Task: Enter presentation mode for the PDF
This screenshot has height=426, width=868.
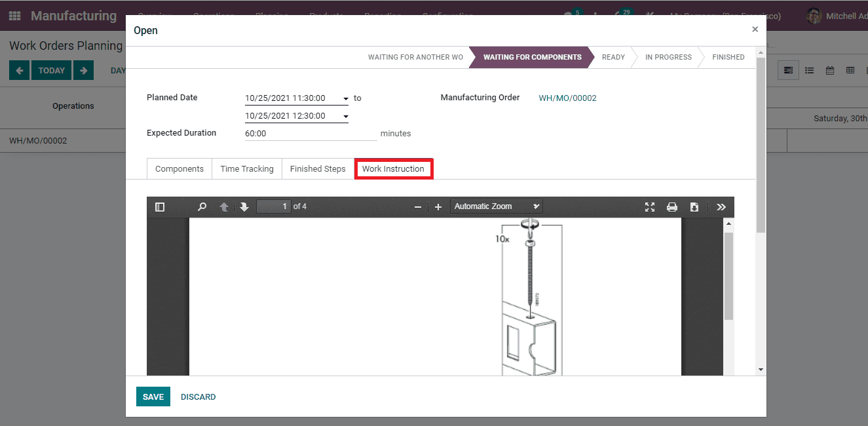Action: [649, 206]
